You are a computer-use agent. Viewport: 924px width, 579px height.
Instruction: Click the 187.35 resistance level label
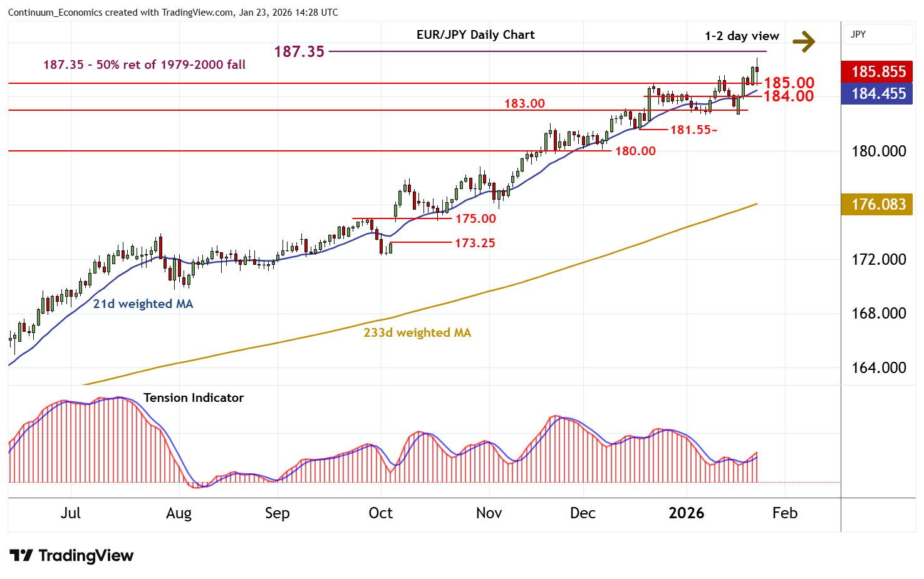(299, 52)
